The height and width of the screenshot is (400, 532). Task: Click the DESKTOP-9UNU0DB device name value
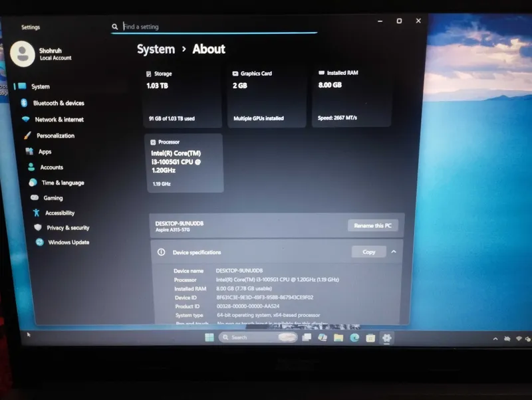click(x=239, y=270)
